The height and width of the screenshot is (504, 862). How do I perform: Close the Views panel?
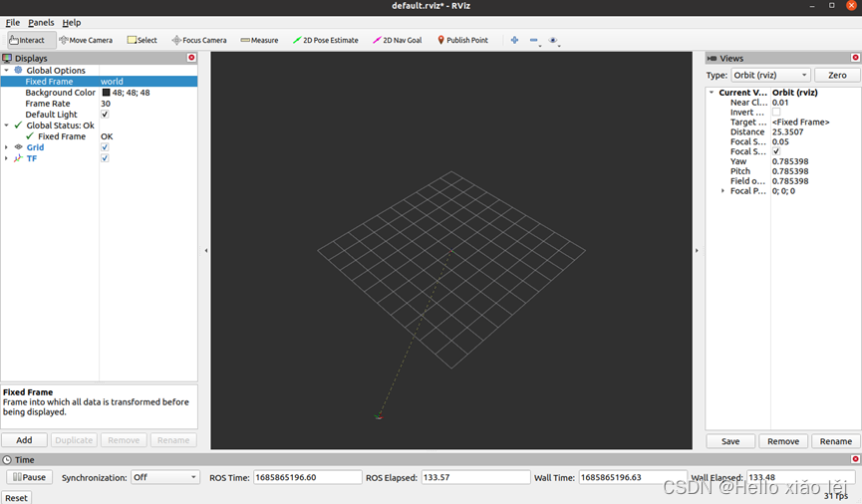(855, 58)
